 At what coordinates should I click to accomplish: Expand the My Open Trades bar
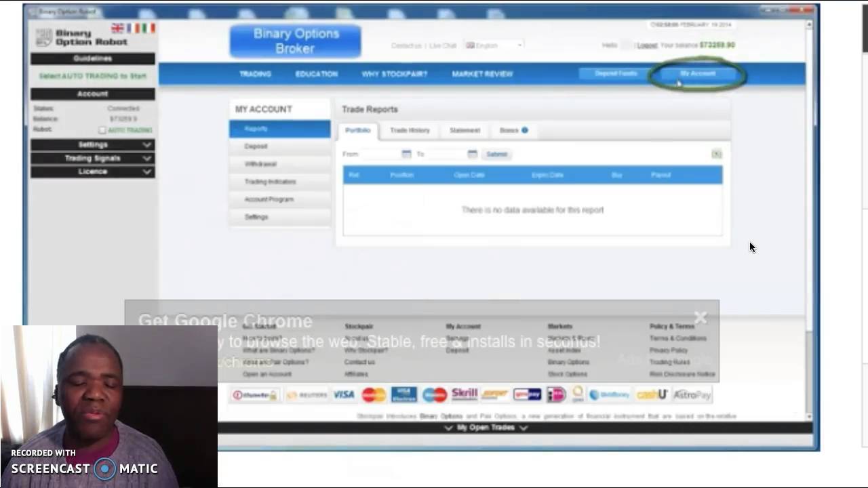pos(486,428)
